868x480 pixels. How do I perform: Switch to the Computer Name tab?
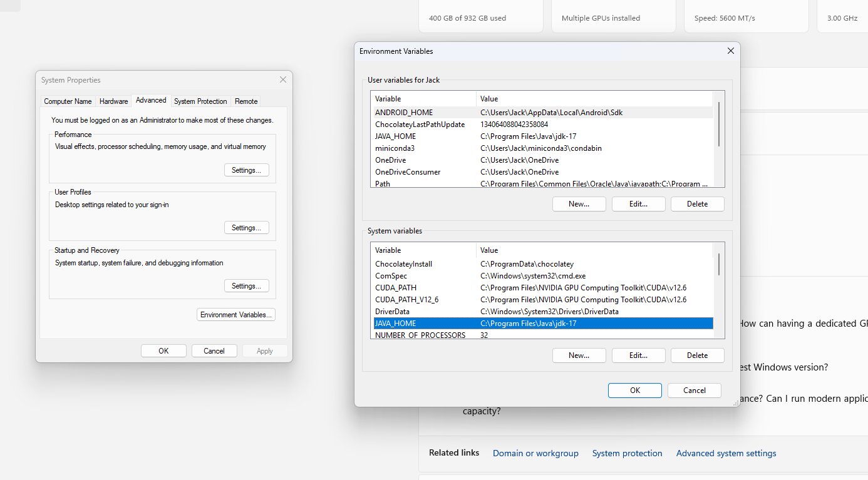[68, 101]
